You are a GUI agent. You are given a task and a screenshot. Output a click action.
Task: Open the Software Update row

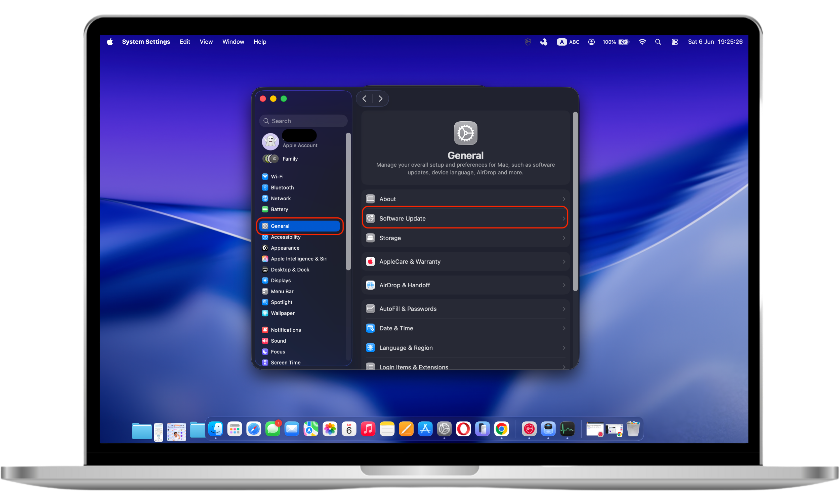tap(465, 218)
